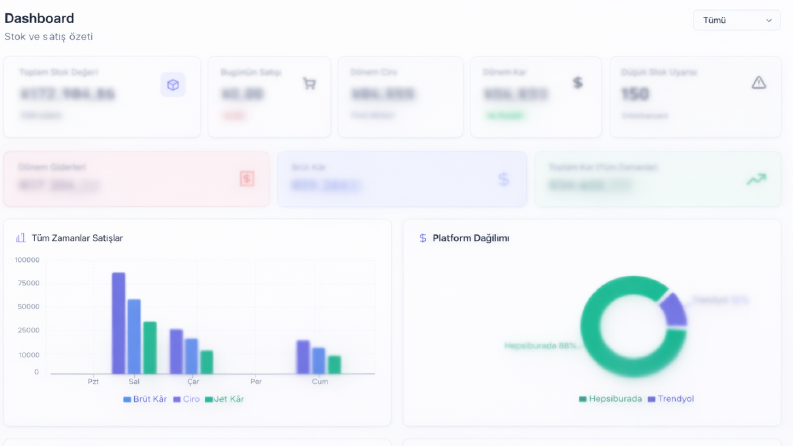Click the blue bar for Cum

(319, 361)
